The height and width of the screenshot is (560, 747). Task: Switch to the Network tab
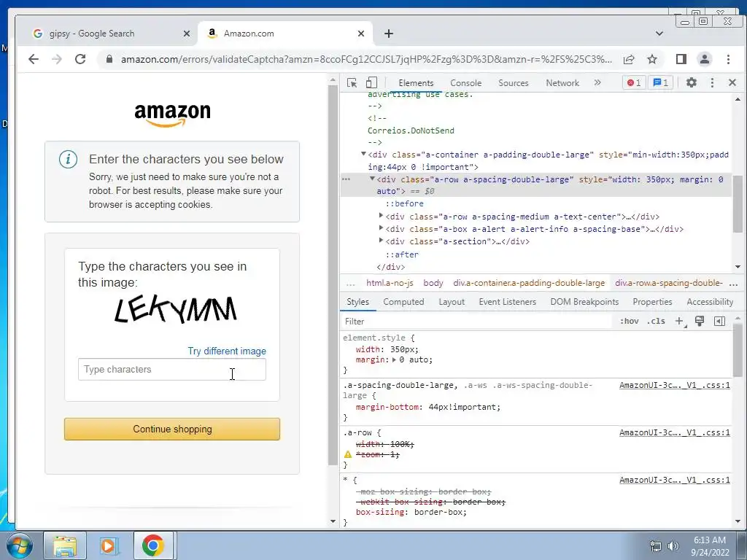click(x=562, y=83)
